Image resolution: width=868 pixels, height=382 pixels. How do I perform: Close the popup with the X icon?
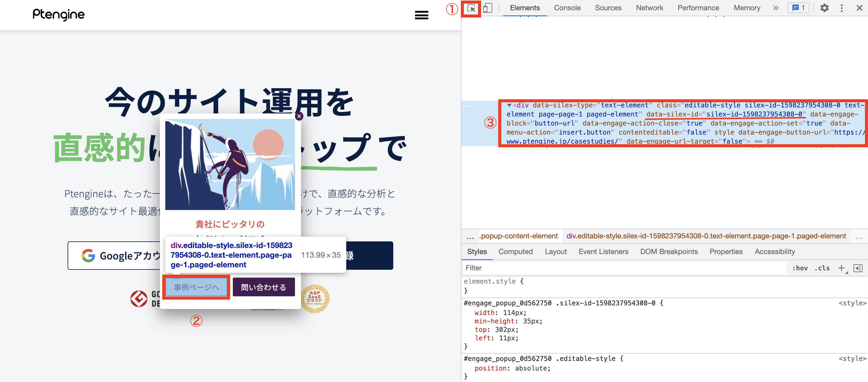coord(299,116)
